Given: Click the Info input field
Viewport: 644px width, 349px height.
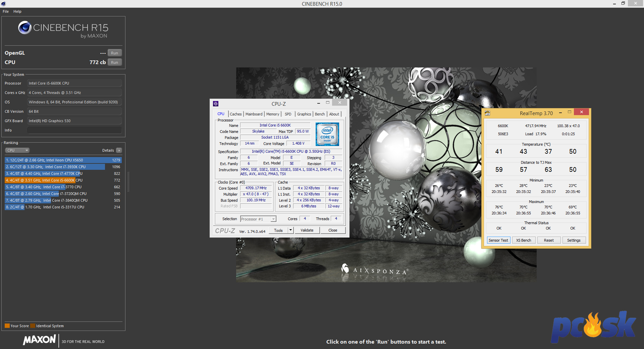Looking at the screenshot, I should (x=74, y=130).
